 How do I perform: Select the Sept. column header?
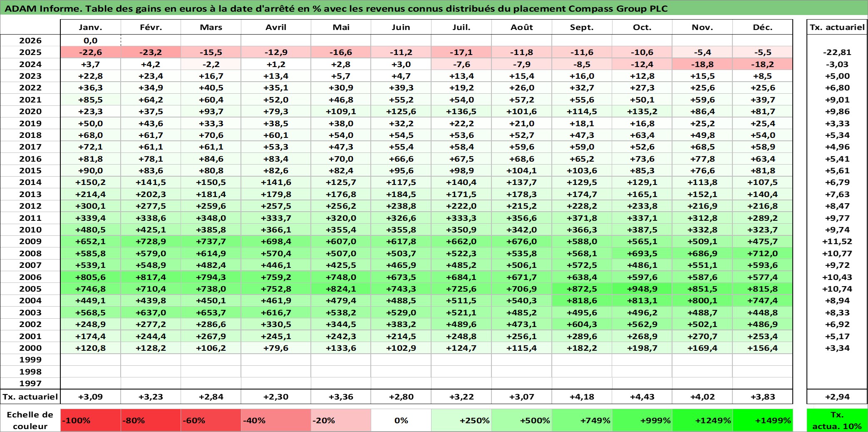[x=582, y=27]
